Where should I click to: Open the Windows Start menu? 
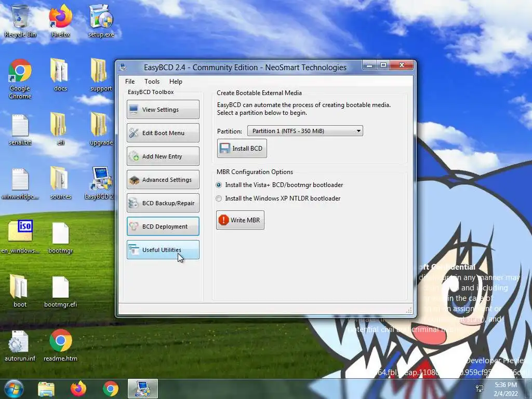point(14,389)
